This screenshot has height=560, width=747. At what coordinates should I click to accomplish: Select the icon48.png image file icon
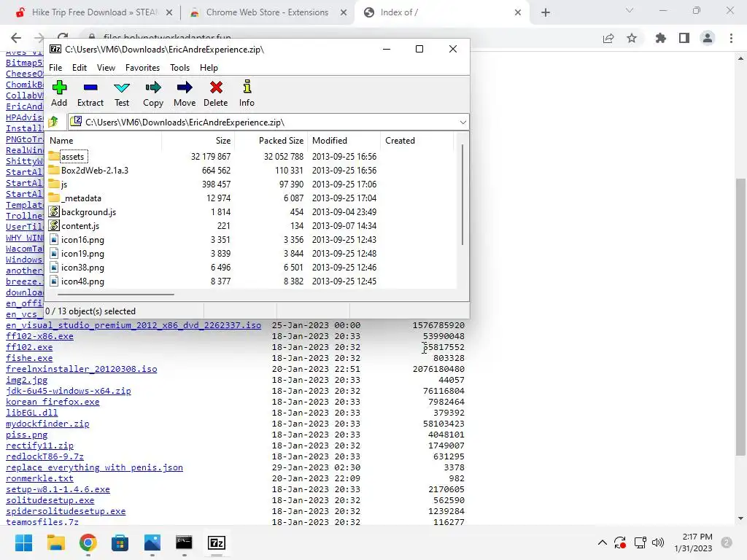54,281
